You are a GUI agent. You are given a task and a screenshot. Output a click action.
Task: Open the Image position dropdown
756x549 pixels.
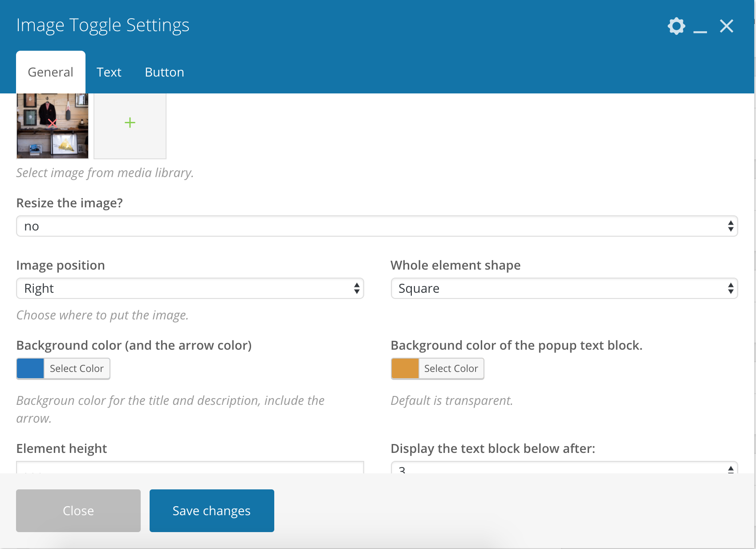(x=190, y=288)
